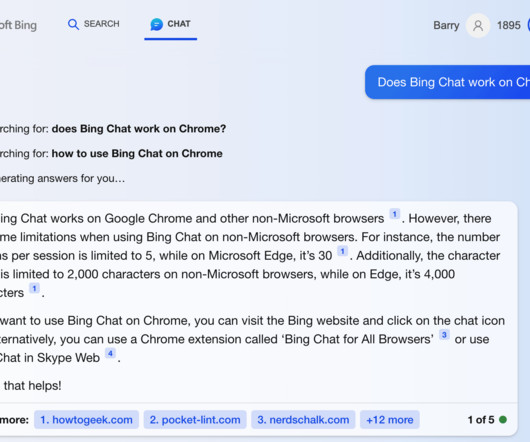This screenshot has width=530, height=442.
Task: Click the search magnifying glass icon
Action: tap(73, 24)
